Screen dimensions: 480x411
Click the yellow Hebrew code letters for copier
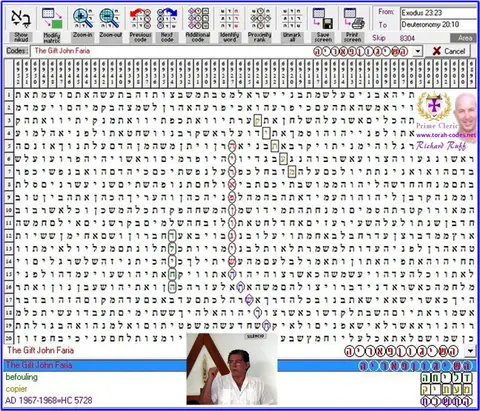click(446, 389)
